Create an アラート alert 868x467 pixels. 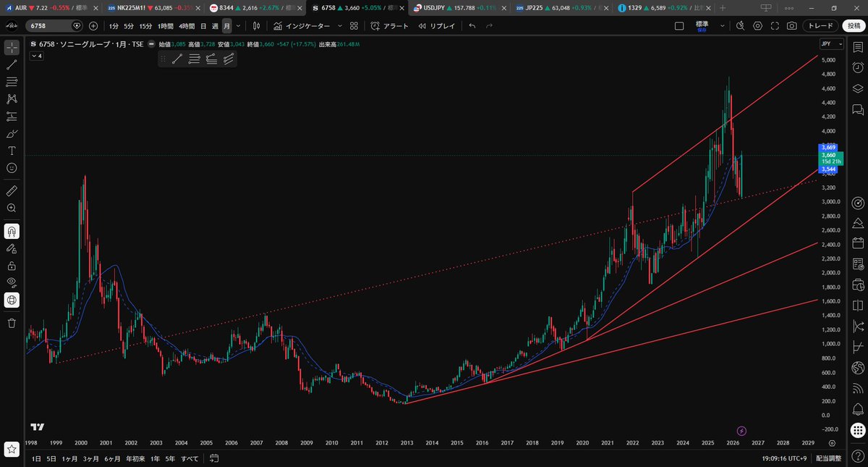tap(390, 26)
